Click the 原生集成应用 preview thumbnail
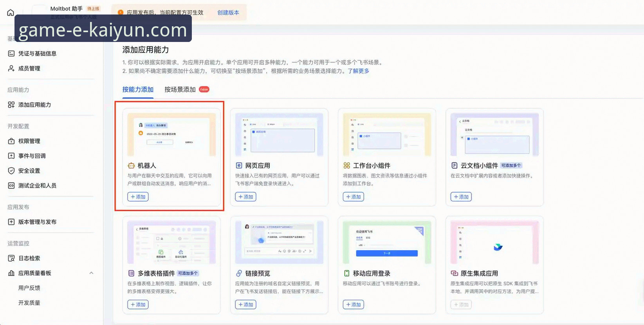Image resolution: width=644 pixels, height=325 pixels. coord(494,242)
